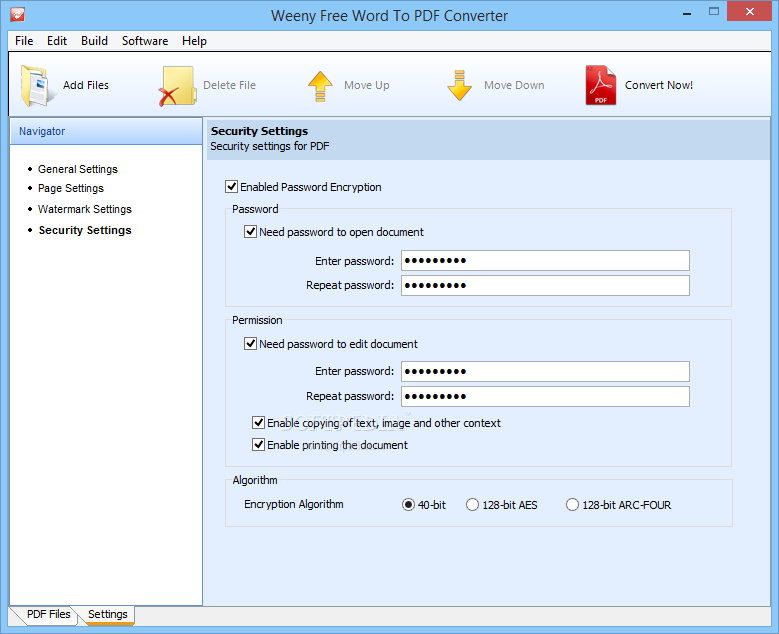
Task: Disable copying of text, image and other context
Action: click(258, 423)
